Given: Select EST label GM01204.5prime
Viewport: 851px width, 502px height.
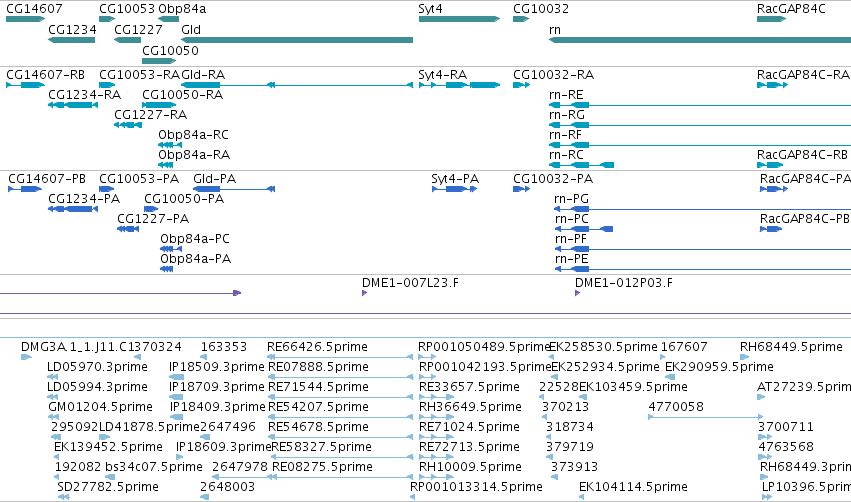Looking at the screenshot, I should [x=100, y=407].
